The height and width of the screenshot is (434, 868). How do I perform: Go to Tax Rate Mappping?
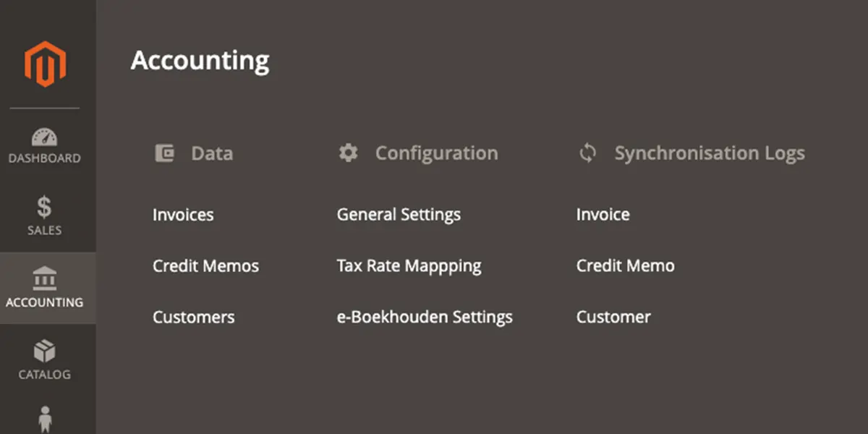pyautogui.click(x=409, y=266)
